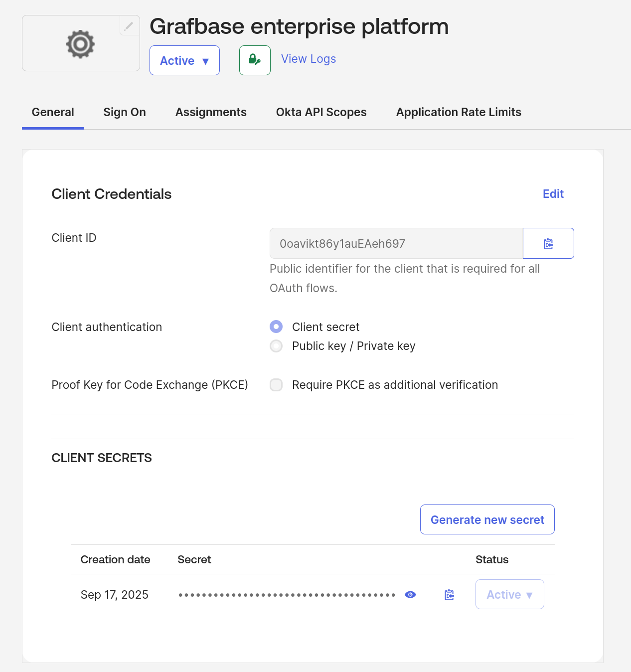Click Edit in Client Credentials section
Screen dimensions: 631x672
click(553, 194)
